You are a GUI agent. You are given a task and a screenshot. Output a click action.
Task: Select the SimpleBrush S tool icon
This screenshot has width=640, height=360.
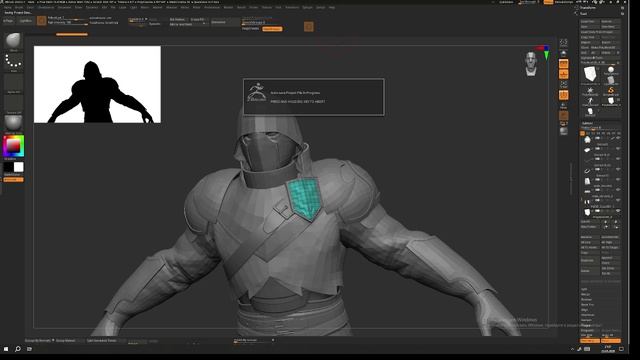point(611,91)
